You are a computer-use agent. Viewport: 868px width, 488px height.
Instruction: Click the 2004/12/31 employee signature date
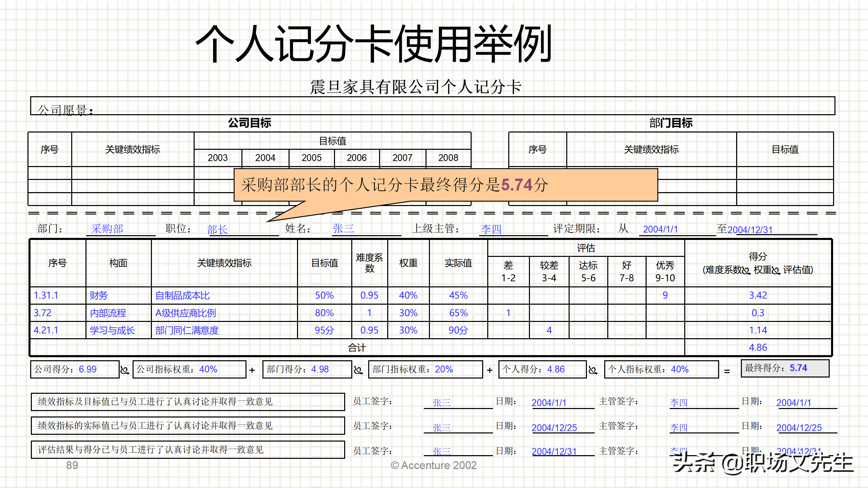(x=554, y=451)
